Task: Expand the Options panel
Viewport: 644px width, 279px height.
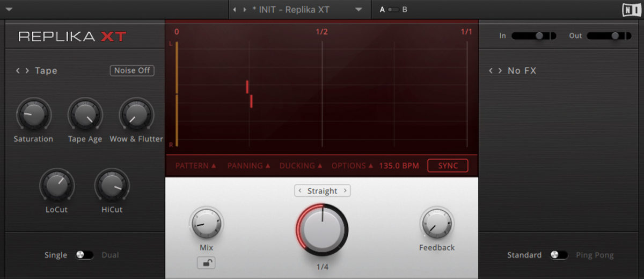Action: pos(352,166)
